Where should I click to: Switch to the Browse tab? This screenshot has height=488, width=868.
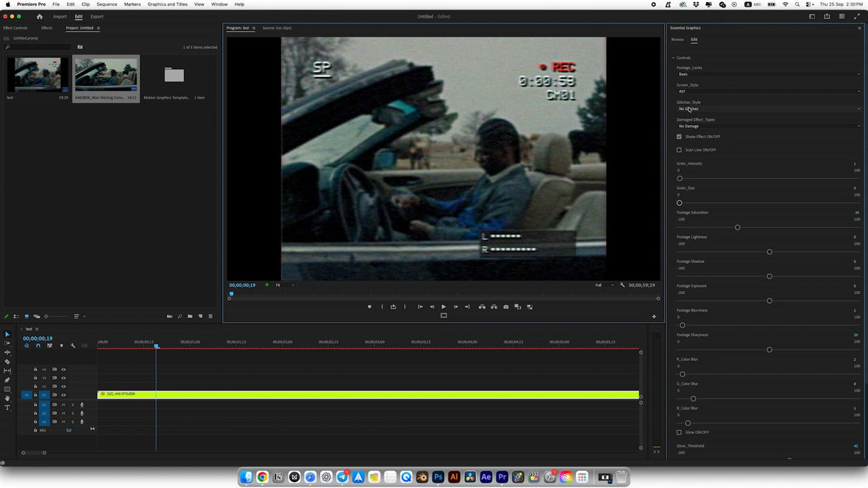677,40
